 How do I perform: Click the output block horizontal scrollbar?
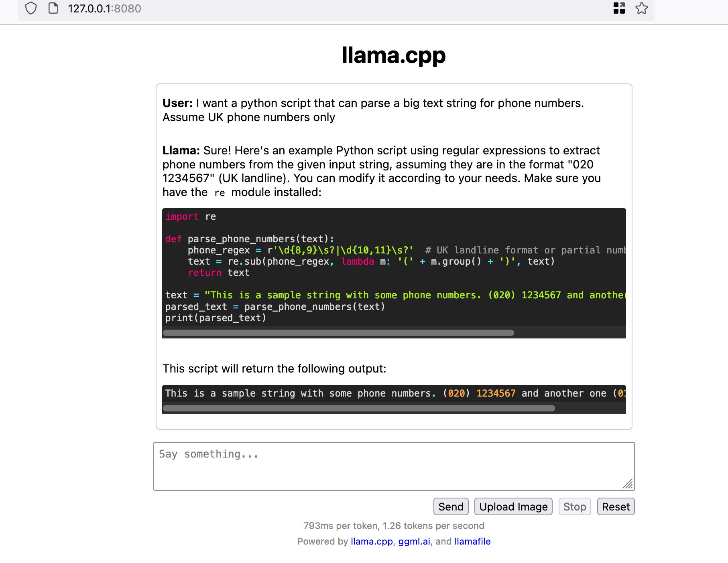359,408
